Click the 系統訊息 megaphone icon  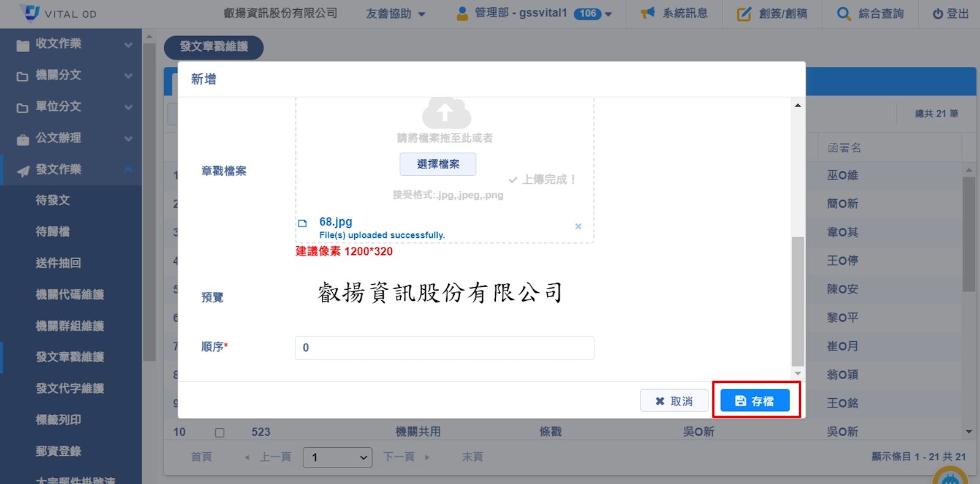647,13
